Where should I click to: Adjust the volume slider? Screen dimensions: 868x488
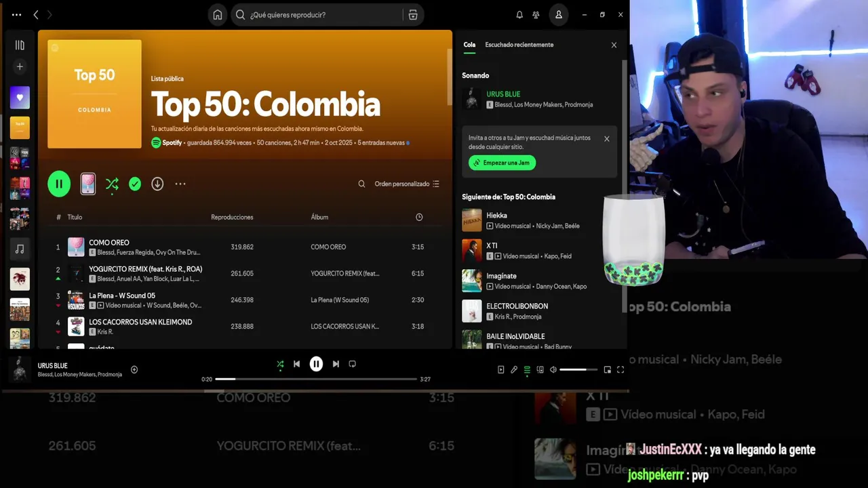[578, 369]
